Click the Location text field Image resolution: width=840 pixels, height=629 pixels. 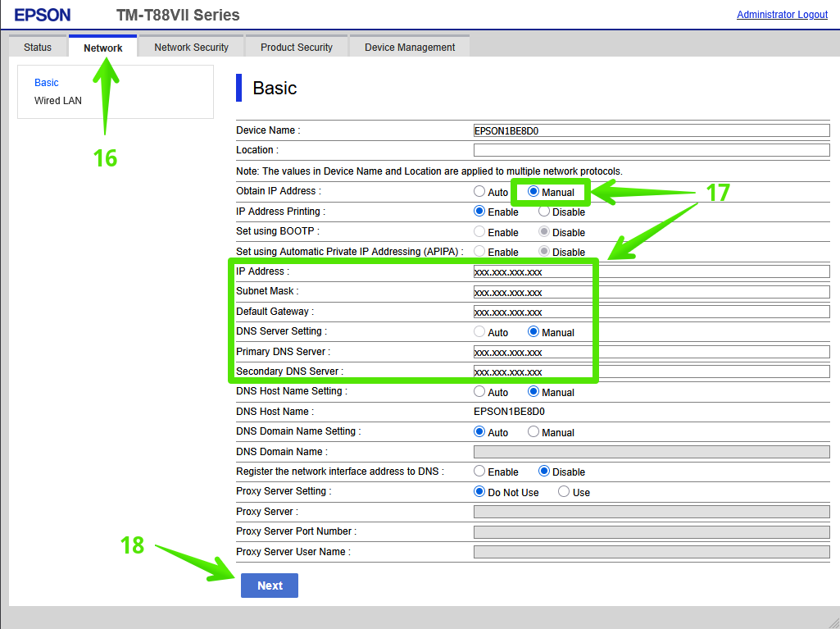point(651,150)
